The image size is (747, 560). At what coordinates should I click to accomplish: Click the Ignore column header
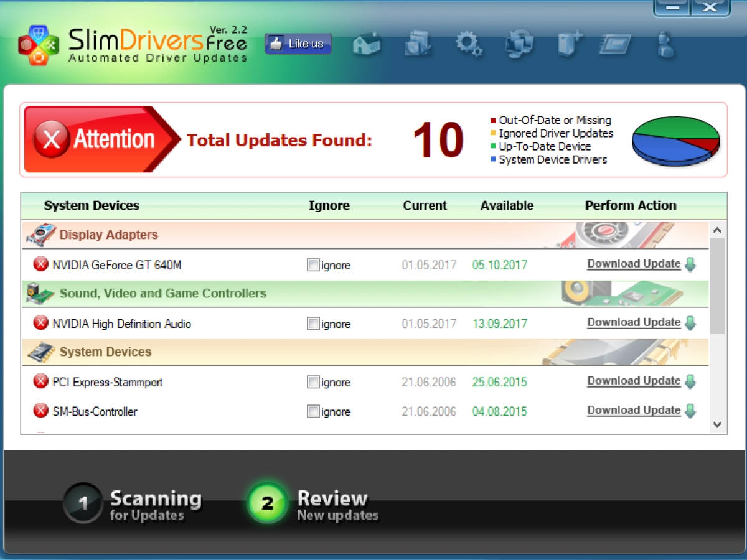329,205
